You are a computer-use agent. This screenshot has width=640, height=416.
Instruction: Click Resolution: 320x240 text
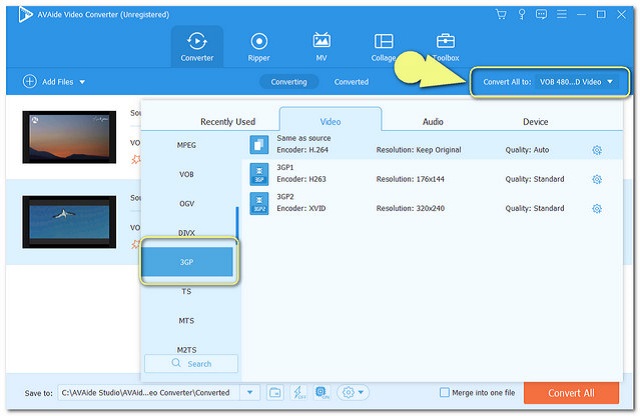click(x=410, y=209)
